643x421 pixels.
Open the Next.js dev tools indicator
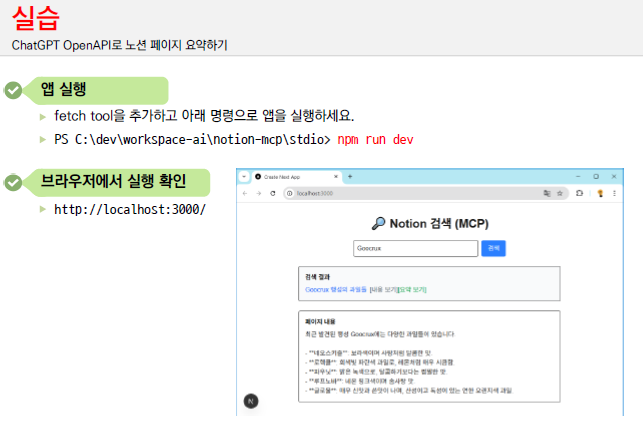coord(251,401)
